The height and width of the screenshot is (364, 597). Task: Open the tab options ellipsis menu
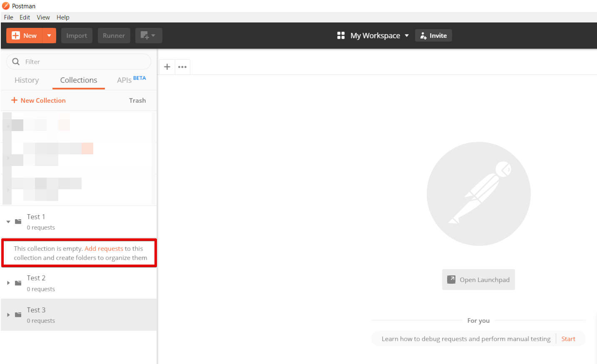(182, 67)
